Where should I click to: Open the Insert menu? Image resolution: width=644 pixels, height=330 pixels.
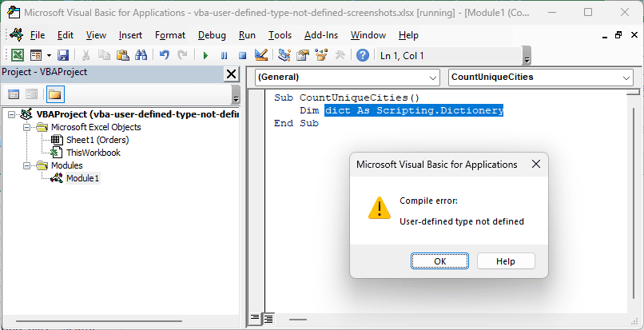pyautogui.click(x=130, y=35)
